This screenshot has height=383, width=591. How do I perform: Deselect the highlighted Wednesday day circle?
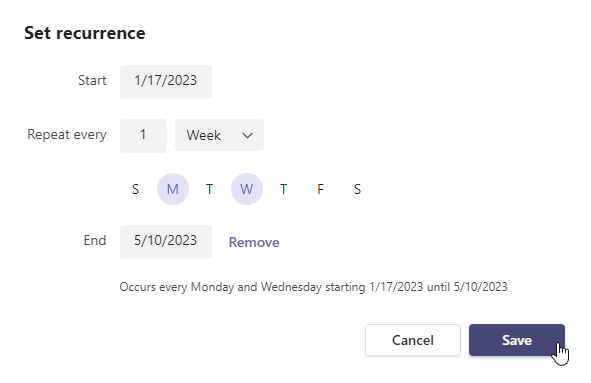(x=247, y=189)
